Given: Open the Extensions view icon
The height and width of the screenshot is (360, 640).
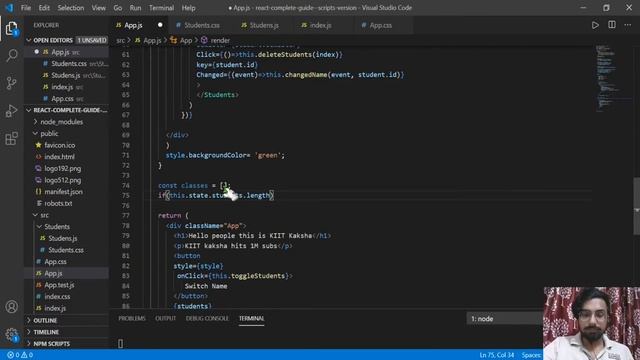Looking at the screenshot, I should [x=11, y=138].
